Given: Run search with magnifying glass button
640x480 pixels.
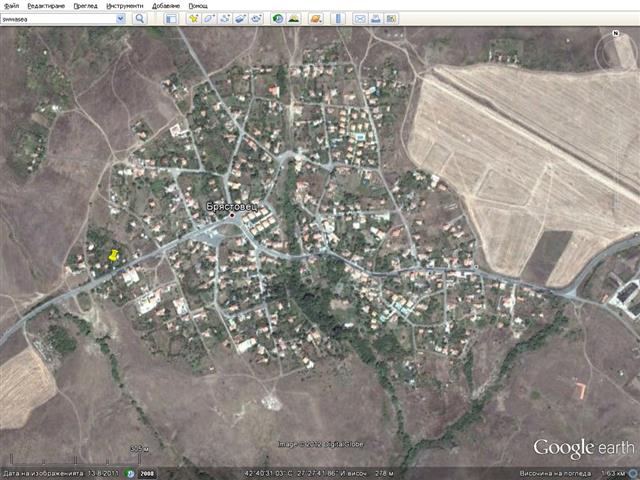Looking at the screenshot, I should (x=139, y=18).
